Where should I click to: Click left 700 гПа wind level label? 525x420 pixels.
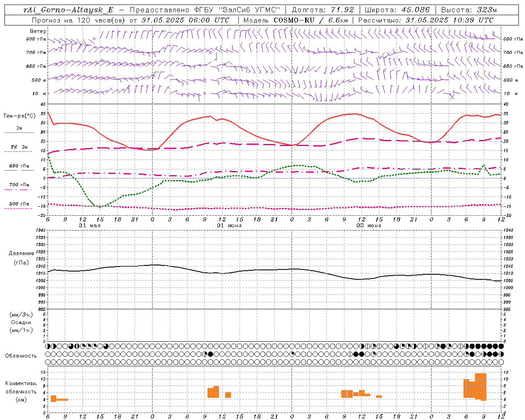tap(36, 52)
